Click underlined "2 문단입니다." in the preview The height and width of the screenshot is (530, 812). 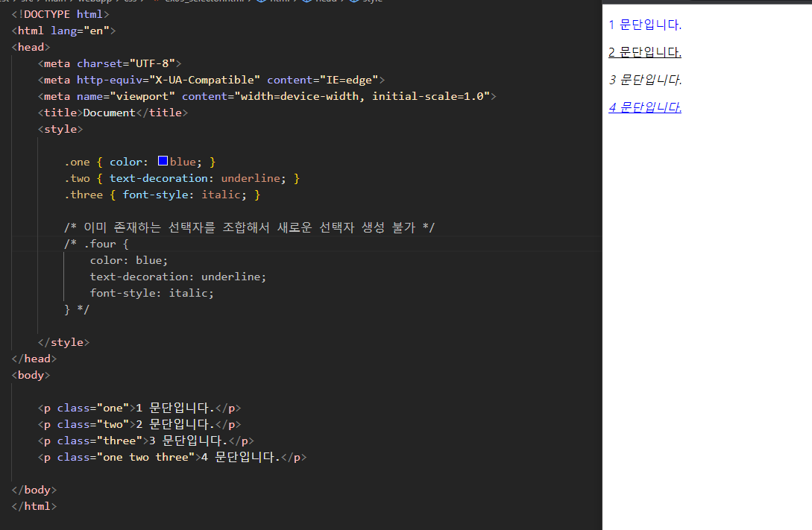pos(645,51)
